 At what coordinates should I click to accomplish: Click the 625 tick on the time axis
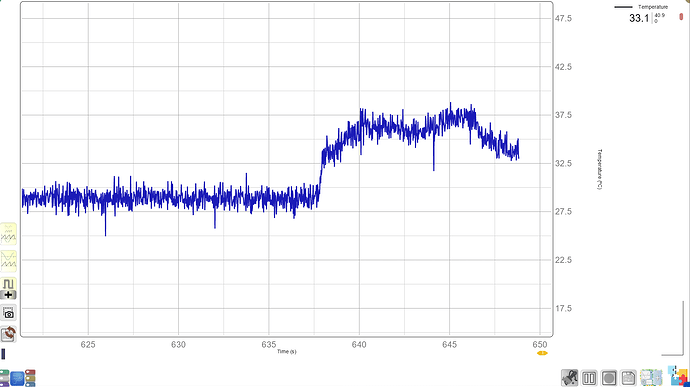coord(88,345)
